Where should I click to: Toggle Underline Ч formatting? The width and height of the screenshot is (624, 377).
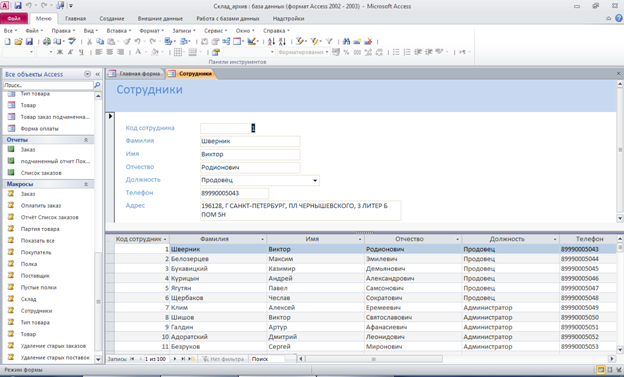pos(81,52)
